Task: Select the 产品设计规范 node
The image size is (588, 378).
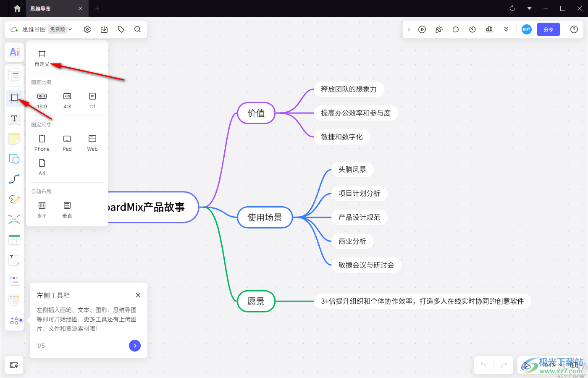Action: coord(360,217)
